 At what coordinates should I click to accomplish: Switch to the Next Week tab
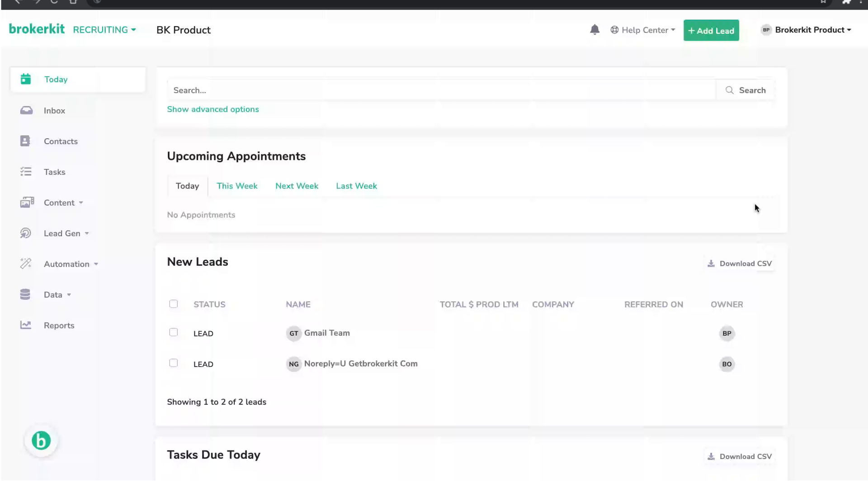297,186
